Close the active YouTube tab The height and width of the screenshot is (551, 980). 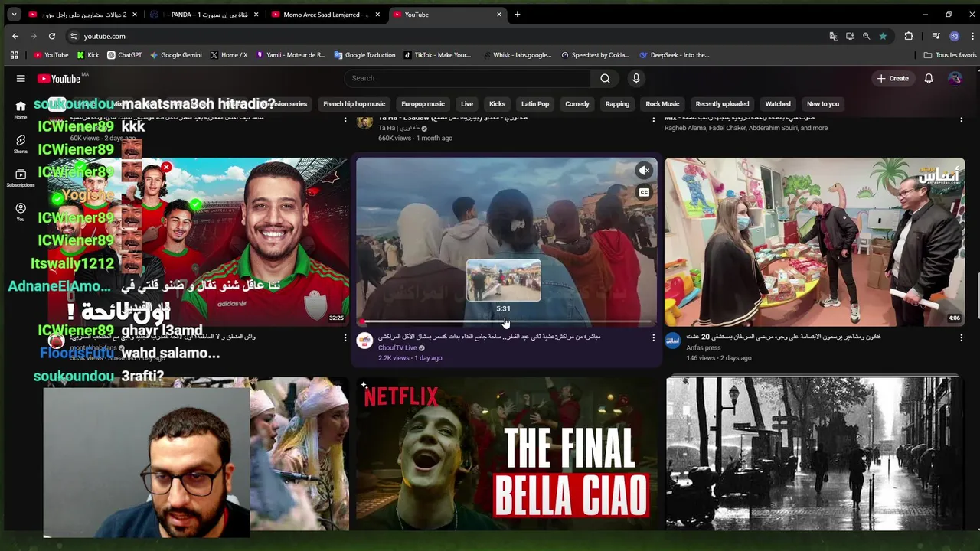click(499, 15)
